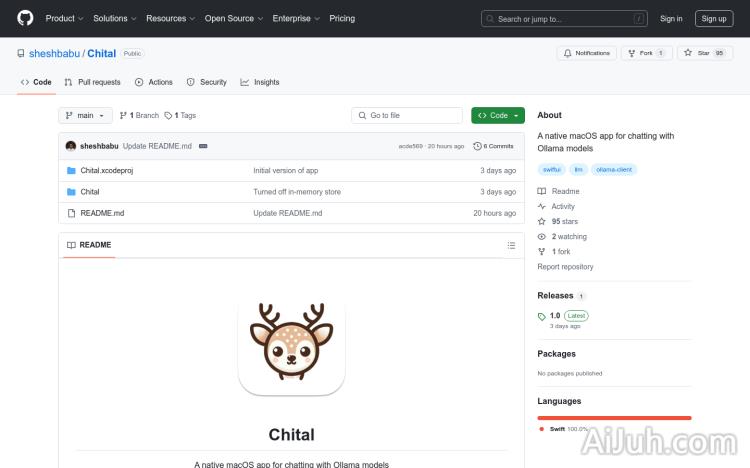Viewport: 750px width, 468px height.
Task: Click the Branch count icon
Action: (x=124, y=116)
